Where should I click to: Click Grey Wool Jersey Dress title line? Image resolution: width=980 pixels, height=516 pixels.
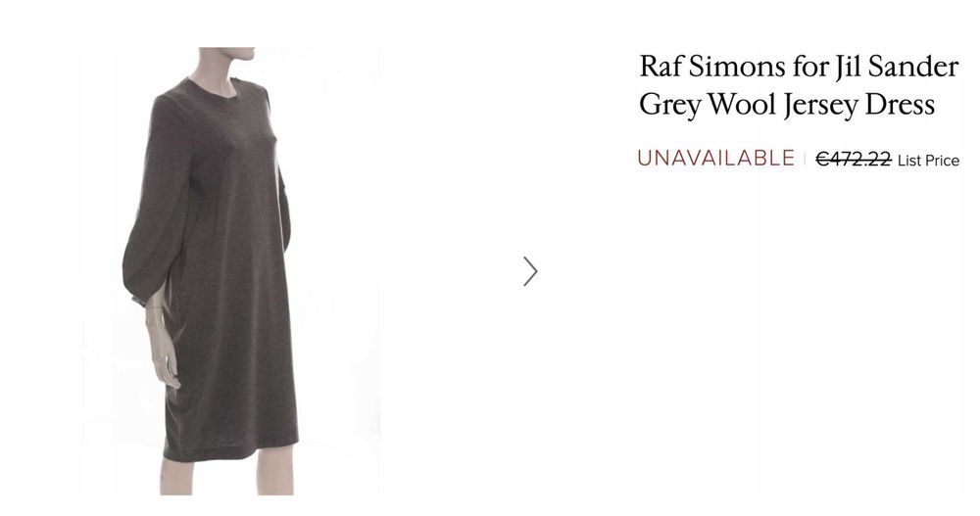coord(787,105)
